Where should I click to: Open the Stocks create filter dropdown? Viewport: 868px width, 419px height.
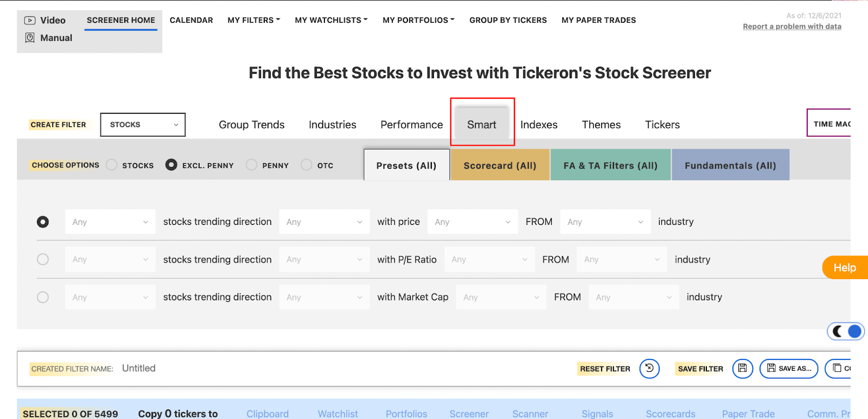(143, 125)
